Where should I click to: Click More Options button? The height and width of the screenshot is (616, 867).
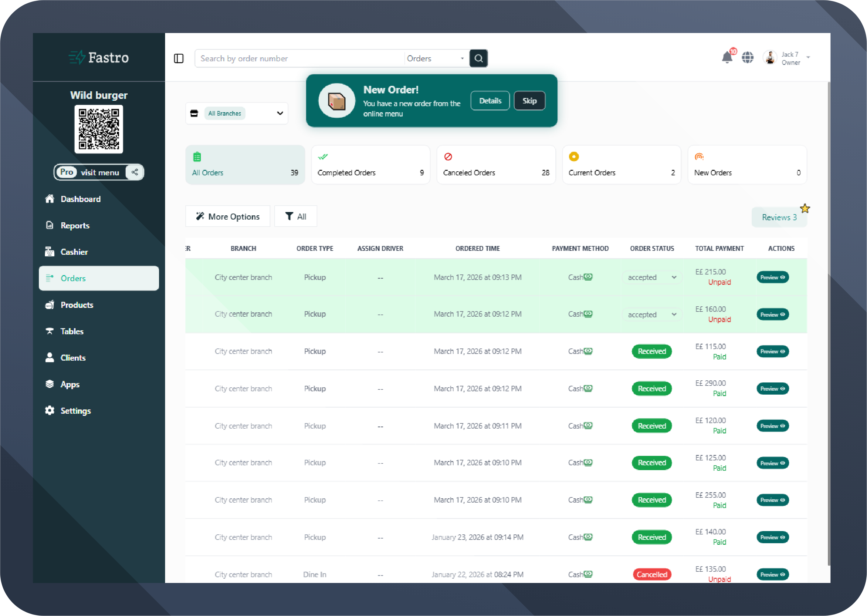click(x=228, y=216)
